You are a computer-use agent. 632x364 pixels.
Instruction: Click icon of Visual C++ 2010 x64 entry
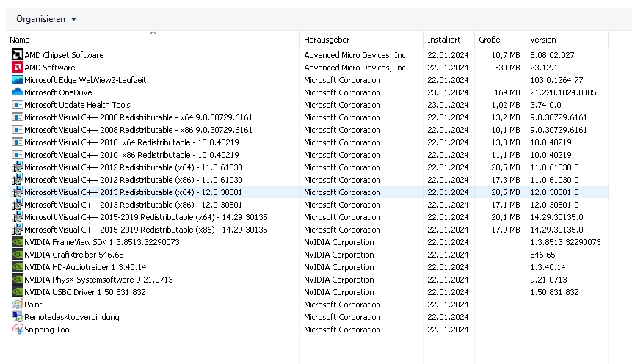pos(18,142)
